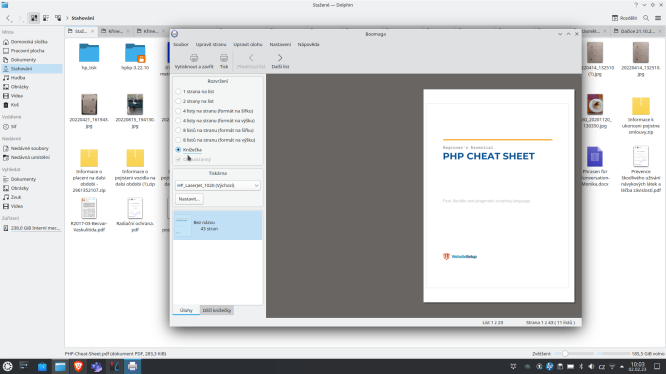This screenshot has width=666, height=374.
Task: Click Brave browser taskbar icon
Action: click(78, 366)
